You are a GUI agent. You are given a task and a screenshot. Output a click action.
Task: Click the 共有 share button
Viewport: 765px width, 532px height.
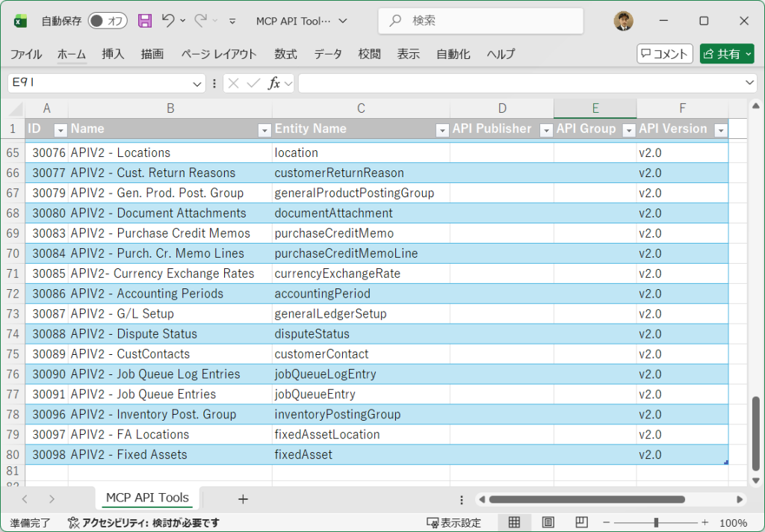727,54
